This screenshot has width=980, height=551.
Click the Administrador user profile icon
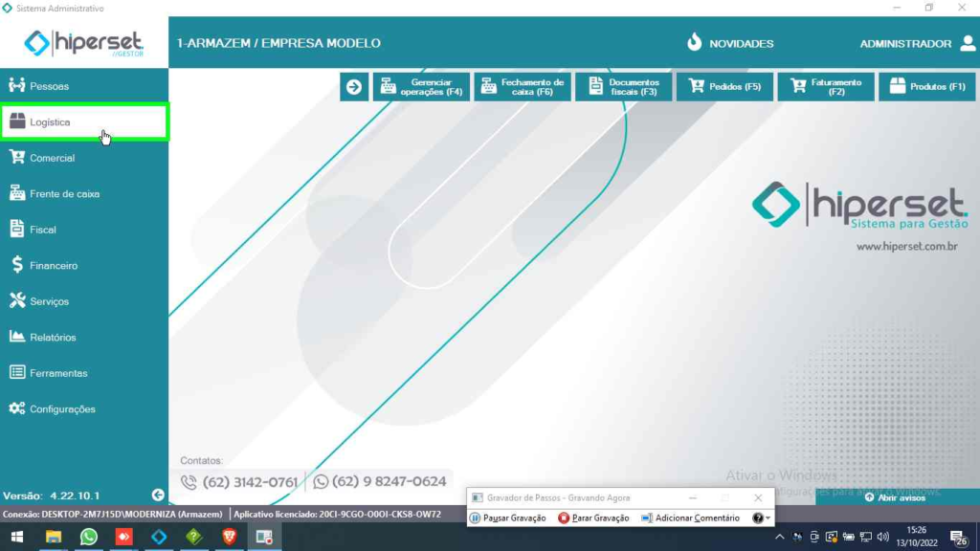pos(966,43)
